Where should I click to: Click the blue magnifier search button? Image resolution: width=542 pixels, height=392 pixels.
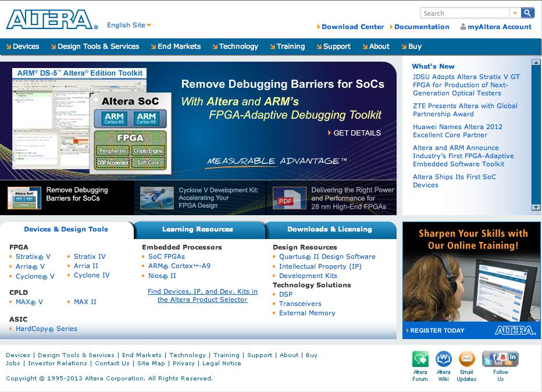coord(527,13)
